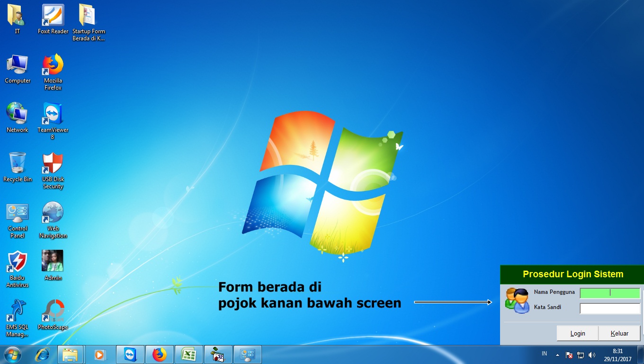The image size is (644, 364).
Task: Switch to Control Panel taskbar button
Action: [248, 355]
